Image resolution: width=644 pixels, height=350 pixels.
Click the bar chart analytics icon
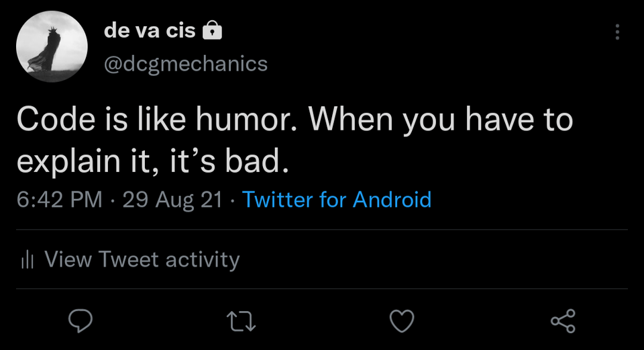click(x=27, y=259)
